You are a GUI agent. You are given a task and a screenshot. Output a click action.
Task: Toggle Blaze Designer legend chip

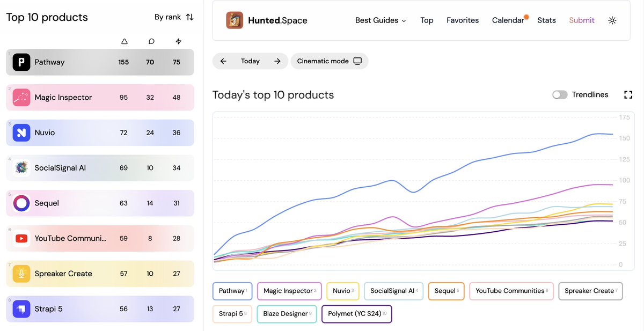287,314
